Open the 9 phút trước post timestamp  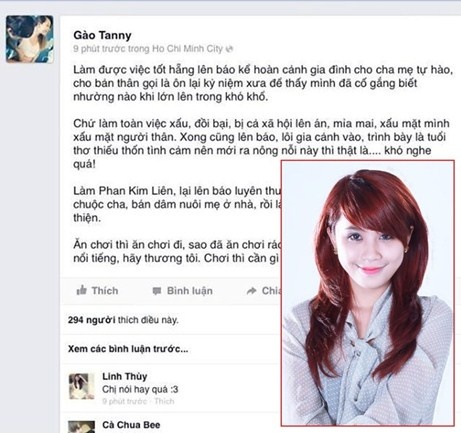pos(99,49)
